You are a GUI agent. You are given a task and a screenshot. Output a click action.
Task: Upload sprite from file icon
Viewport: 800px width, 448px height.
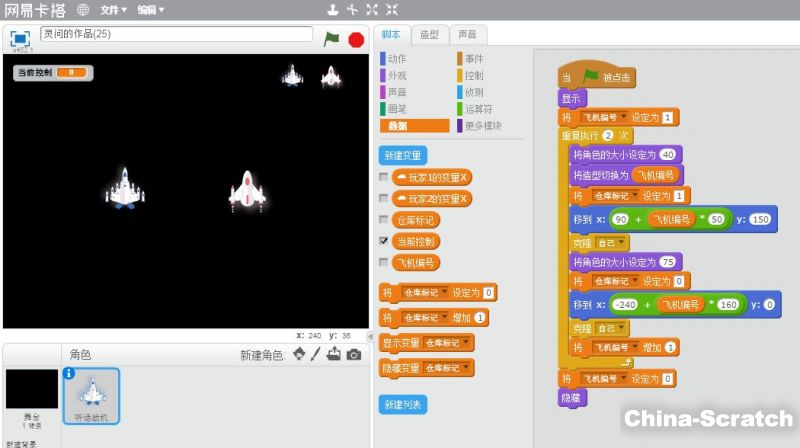(334, 355)
